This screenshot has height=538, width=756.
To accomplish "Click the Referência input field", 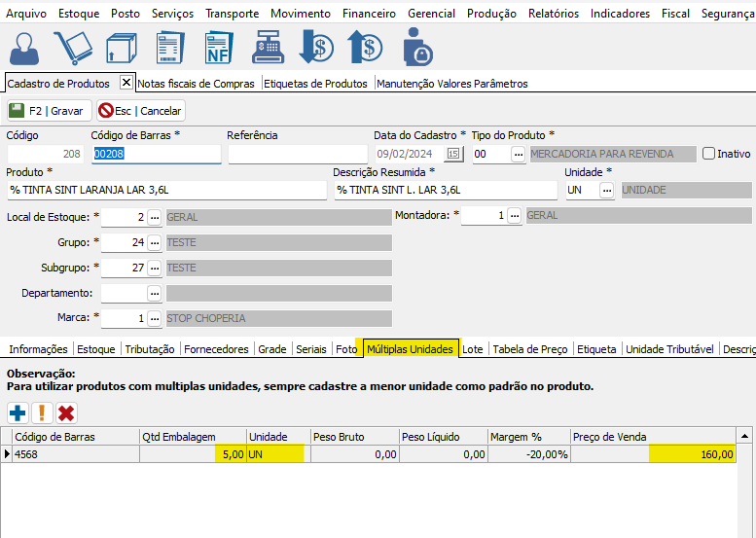I will 296,154.
